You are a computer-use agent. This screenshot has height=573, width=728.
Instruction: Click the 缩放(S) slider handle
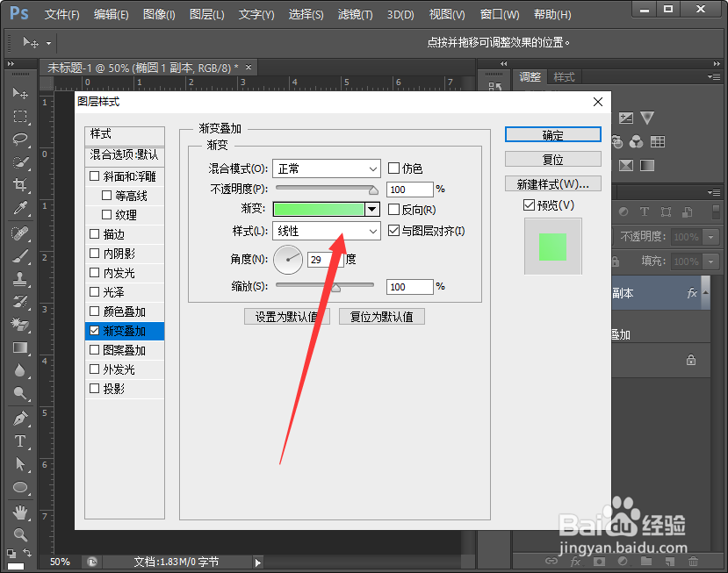[335, 287]
